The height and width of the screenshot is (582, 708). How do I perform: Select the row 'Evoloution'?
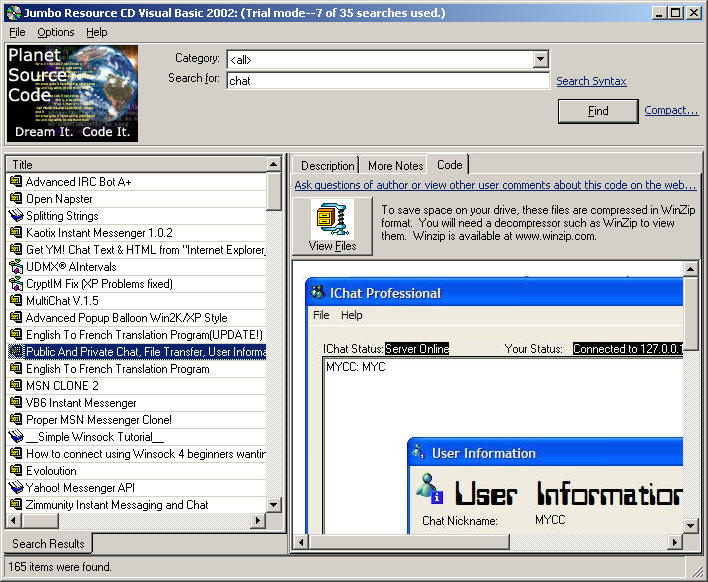pos(136,470)
